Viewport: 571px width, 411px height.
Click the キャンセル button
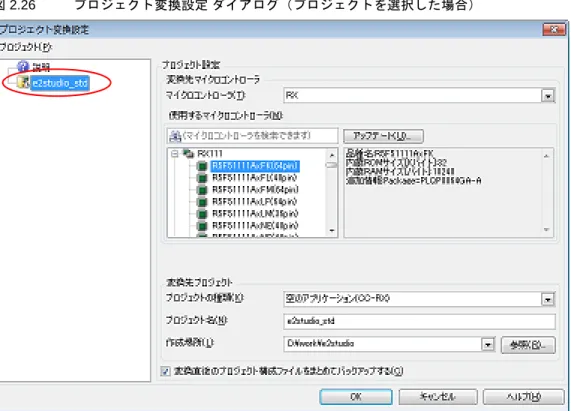[438, 396]
